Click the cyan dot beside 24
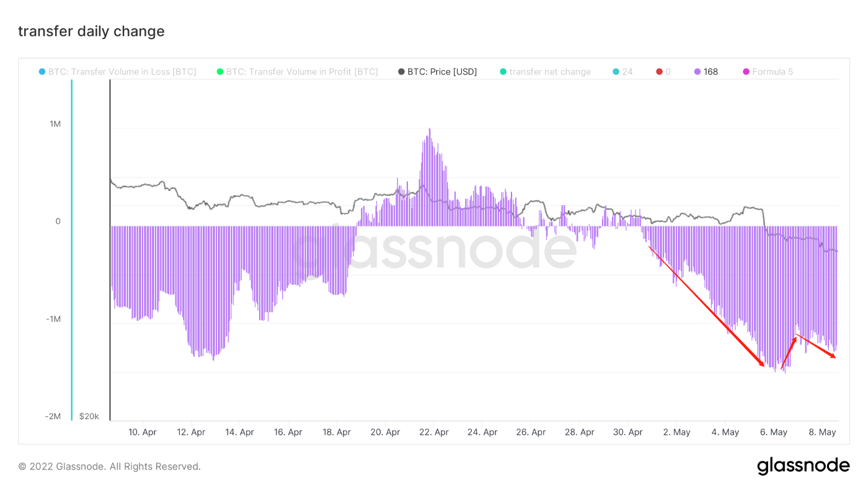The width and height of the screenshot is (868, 488). 616,72
